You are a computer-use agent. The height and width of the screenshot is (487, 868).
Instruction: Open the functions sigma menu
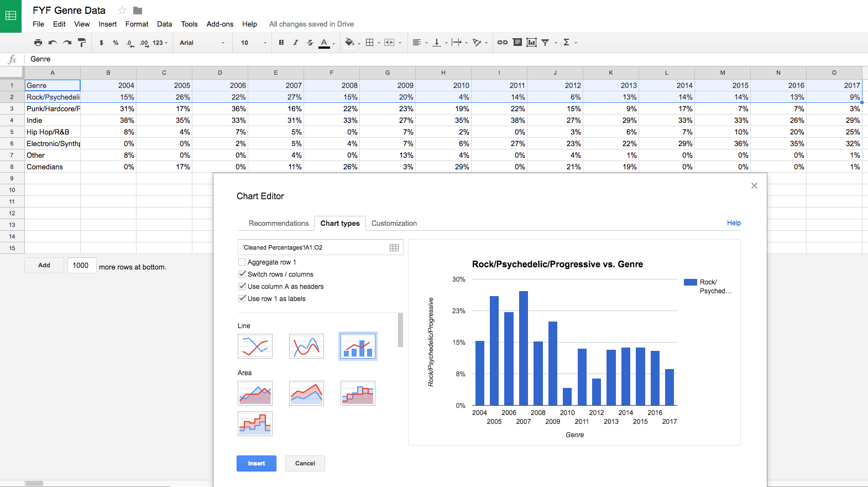pyautogui.click(x=566, y=43)
